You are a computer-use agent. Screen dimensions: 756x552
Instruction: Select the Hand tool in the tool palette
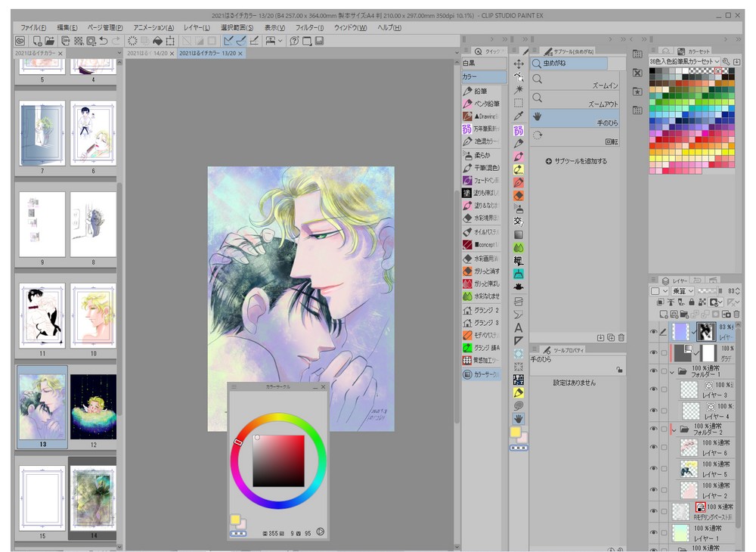point(519,418)
